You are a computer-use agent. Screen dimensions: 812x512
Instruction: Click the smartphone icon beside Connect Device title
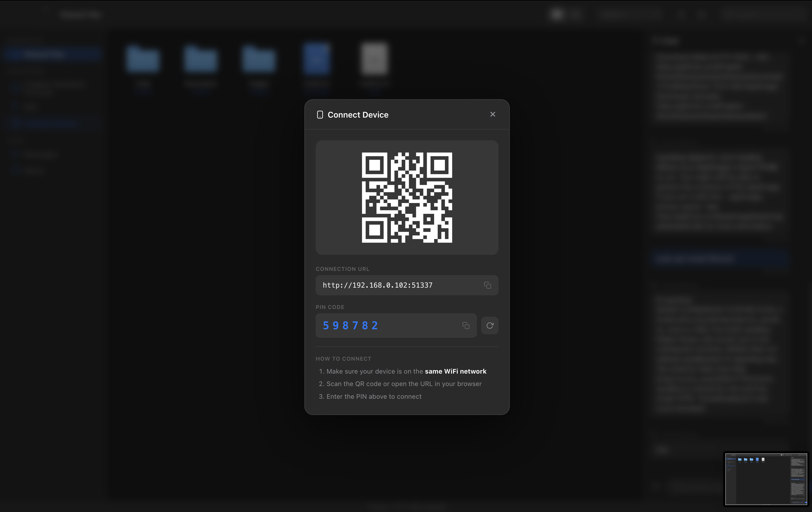tap(320, 114)
